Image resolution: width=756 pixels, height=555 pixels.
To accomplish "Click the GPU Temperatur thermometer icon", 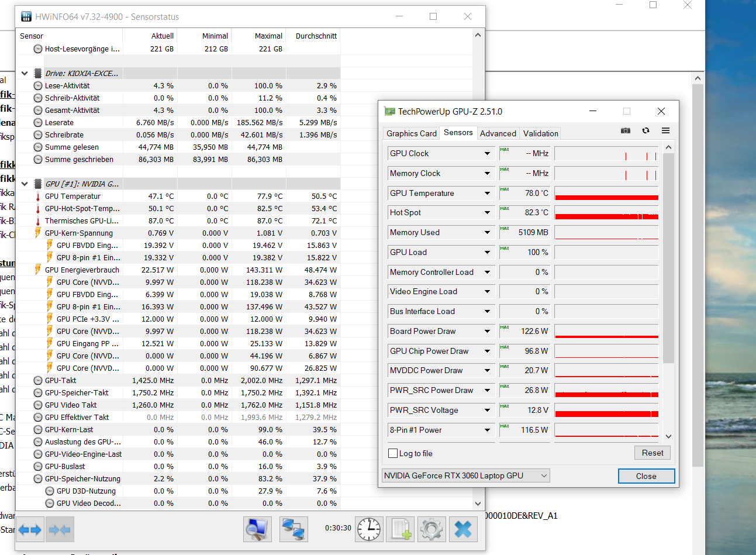I will tap(38, 197).
